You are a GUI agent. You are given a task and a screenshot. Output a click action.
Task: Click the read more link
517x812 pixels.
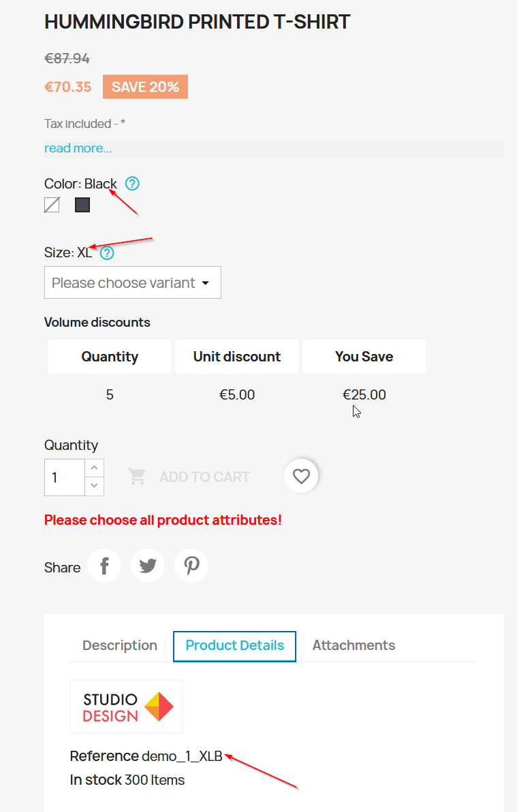[78, 148]
